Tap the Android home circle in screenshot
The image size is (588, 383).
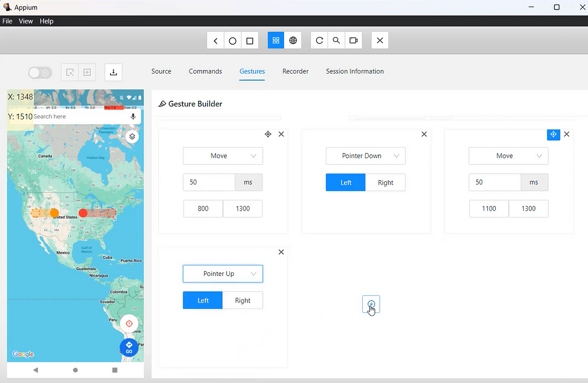tap(75, 370)
